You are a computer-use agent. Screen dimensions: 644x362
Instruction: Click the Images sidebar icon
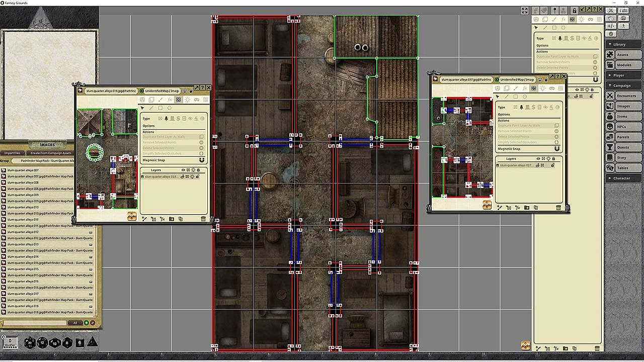610,106
